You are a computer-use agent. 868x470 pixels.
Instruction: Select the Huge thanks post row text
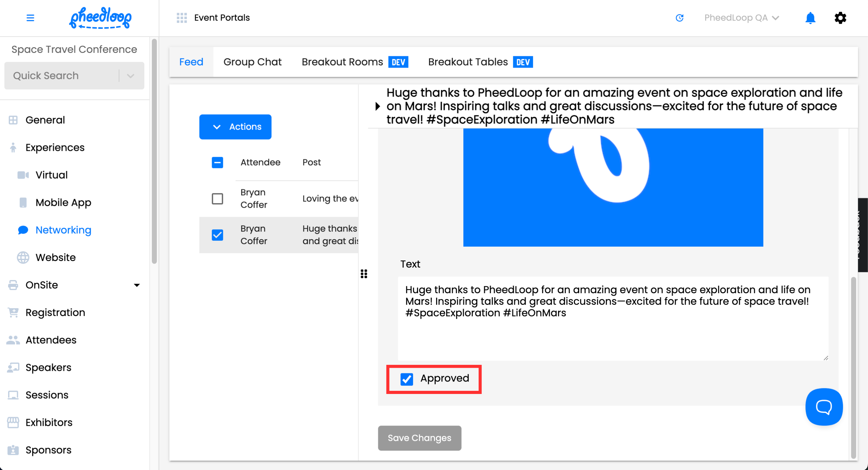coord(330,235)
